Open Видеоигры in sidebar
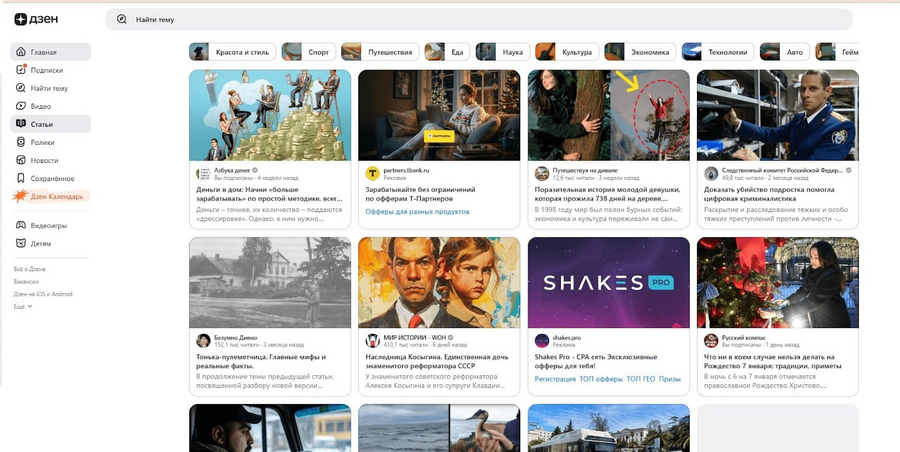The height and width of the screenshot is (452, 900). tap(51, 226)
